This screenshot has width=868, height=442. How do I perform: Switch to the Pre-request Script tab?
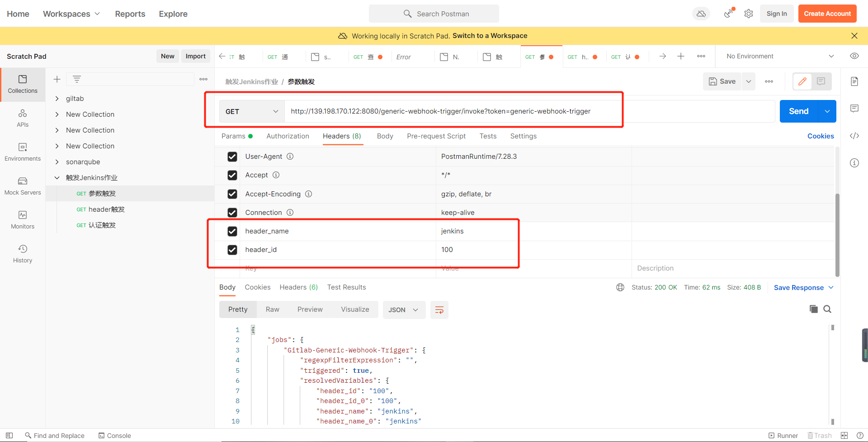[x=436, y=136]
